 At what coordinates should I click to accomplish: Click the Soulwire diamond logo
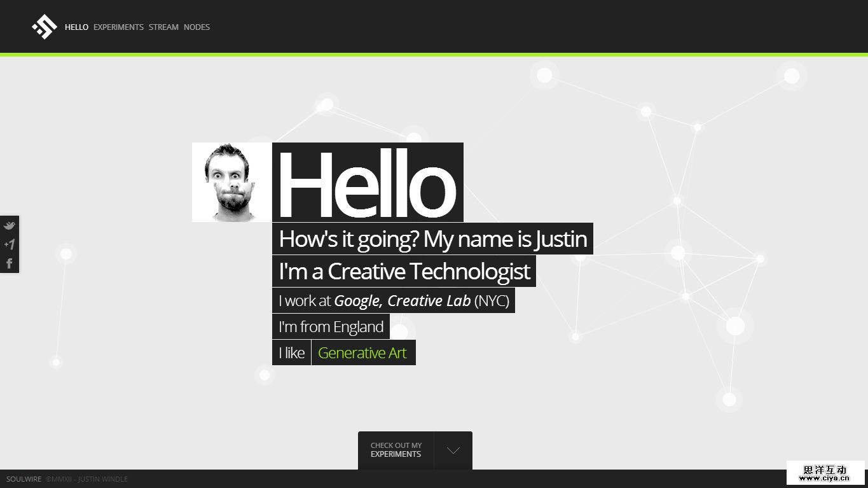point(45,27)
